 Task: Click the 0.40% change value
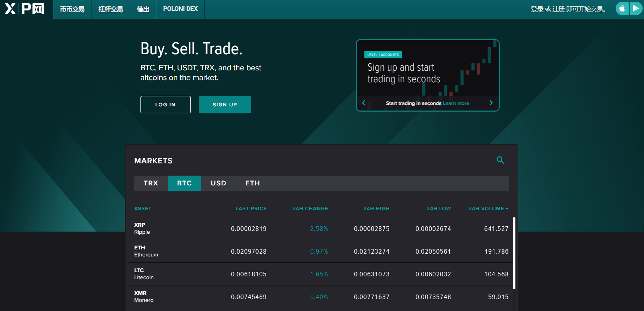point(319,297)
